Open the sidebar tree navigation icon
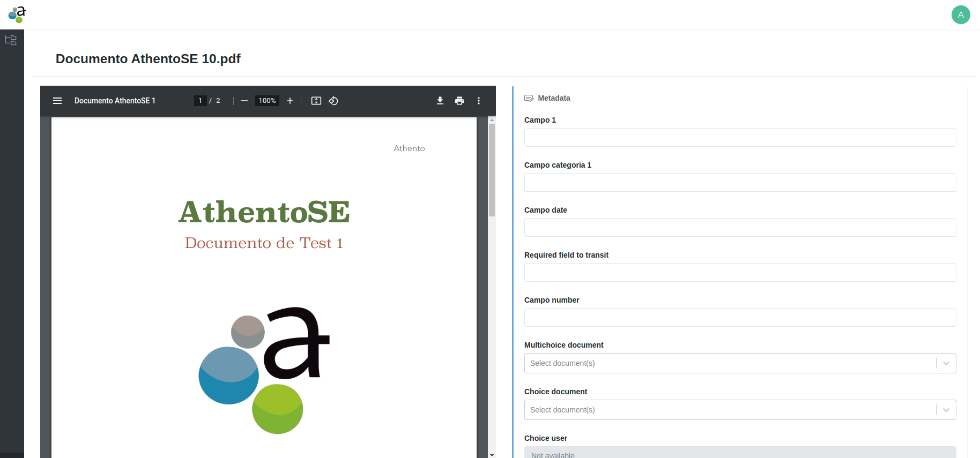Screen dimensions: 980x458 (11, 40)
